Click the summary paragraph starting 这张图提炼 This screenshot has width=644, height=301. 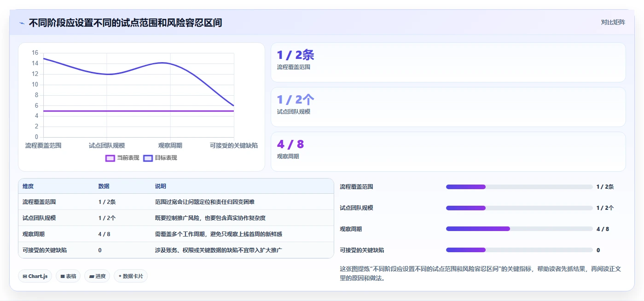click(x=481, y=273)
